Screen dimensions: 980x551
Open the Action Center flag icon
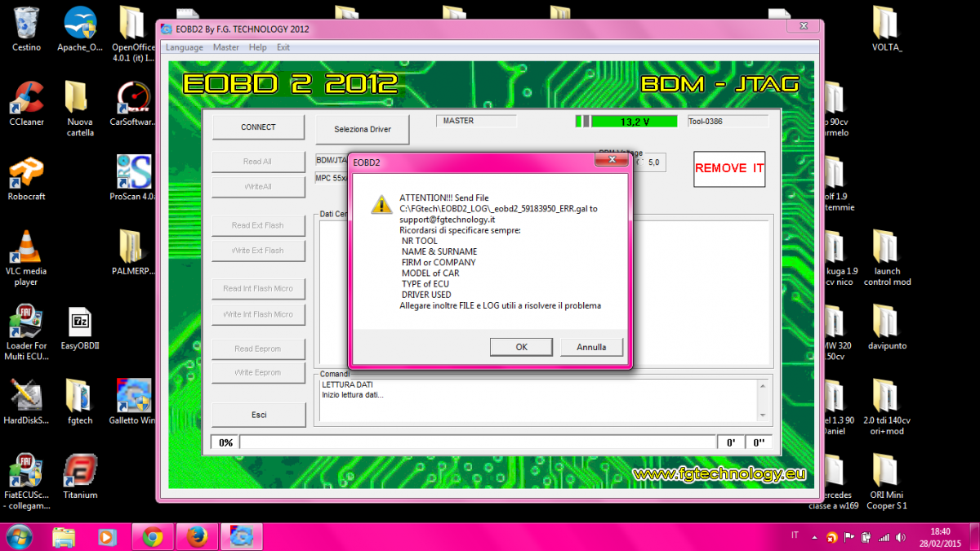point(849,538)
